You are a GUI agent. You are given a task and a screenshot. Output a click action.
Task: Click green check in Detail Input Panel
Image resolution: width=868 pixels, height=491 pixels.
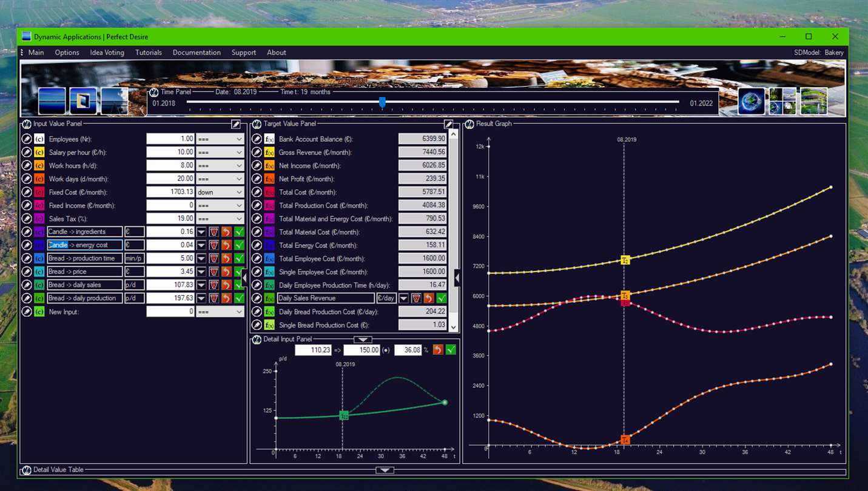click(451, 350)
